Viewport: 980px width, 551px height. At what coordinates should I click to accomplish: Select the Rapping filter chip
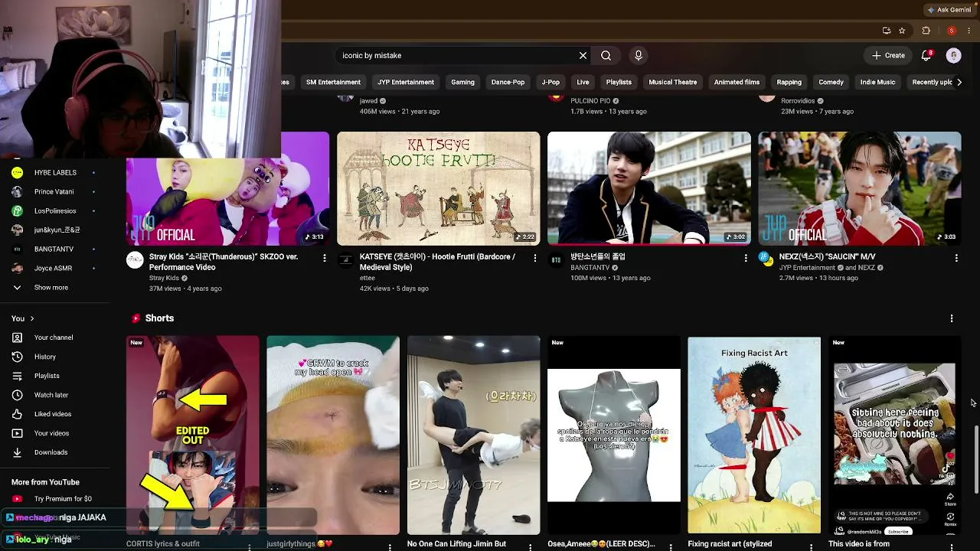coord(789,82)
